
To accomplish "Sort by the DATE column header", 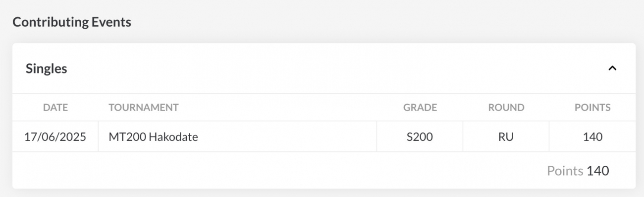I will tap(55, 107).
